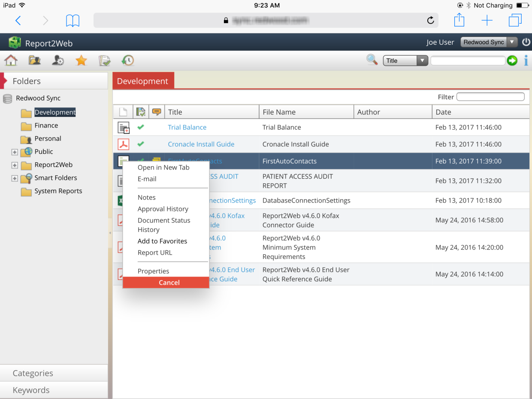The height and width of the screenshot is (399, 532).
Task: Click the Filter input box
Action: 490,97
